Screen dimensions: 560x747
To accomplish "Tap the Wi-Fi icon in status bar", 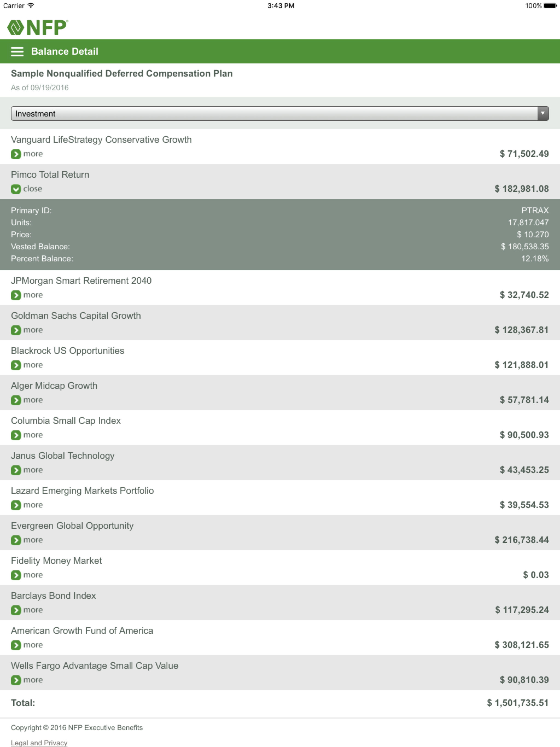I will tap(31, 5).
